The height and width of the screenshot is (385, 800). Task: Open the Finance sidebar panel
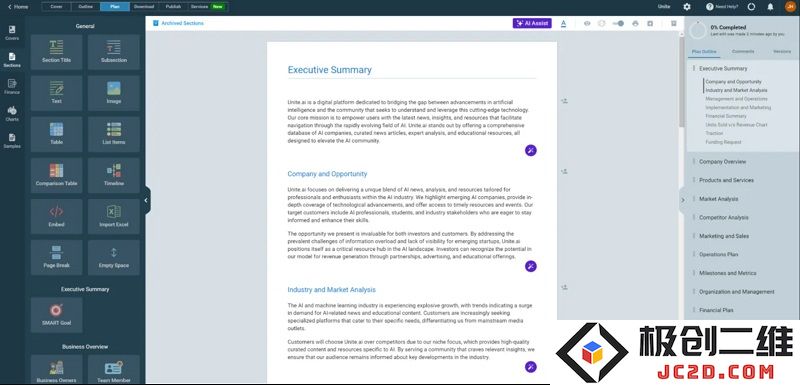(12, 87)
